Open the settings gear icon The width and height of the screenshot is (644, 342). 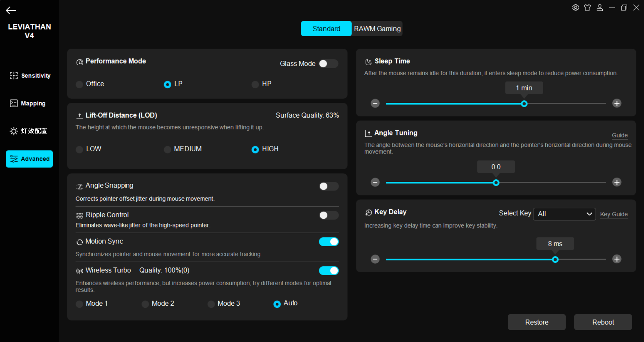[575, 8]
